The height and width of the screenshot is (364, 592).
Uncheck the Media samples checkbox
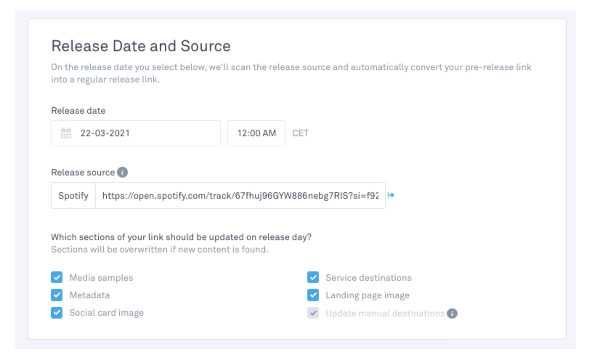57,278
